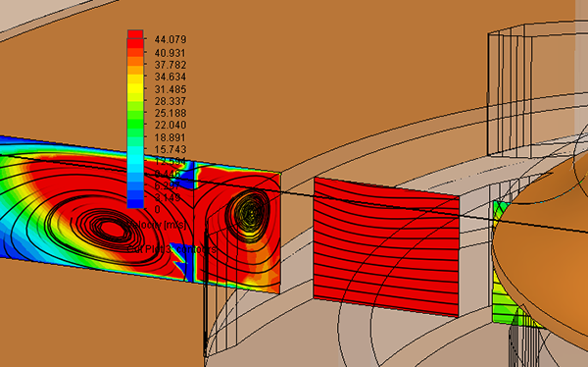
Task: Click the top red cap of color bar
Action: coord(135,34)
